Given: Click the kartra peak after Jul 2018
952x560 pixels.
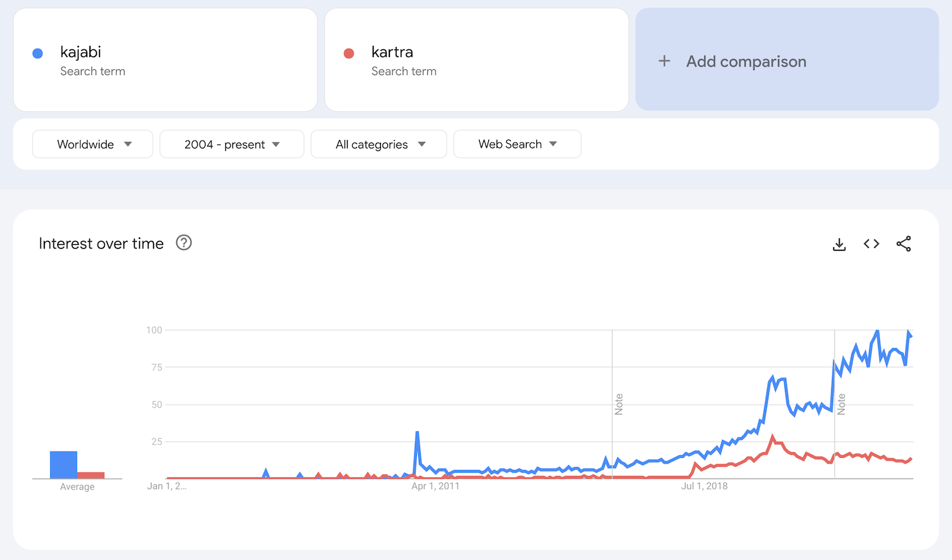Looking at the screenshot, I should click(x=773, y=437).
